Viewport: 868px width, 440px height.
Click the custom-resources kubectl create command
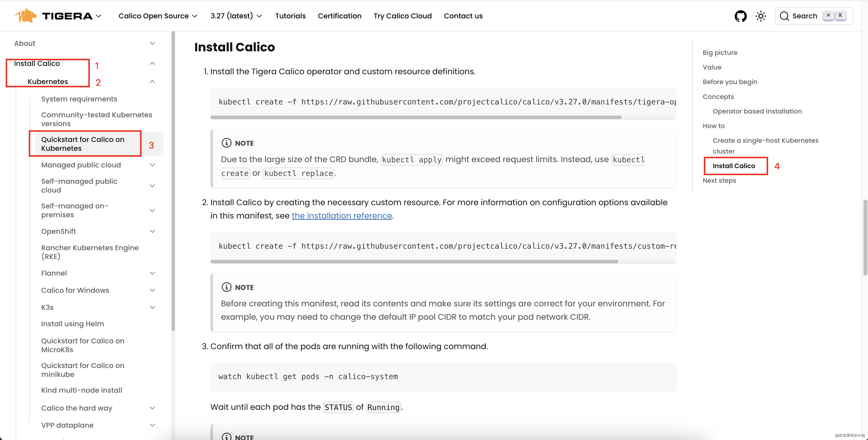(x=447, y=246)
